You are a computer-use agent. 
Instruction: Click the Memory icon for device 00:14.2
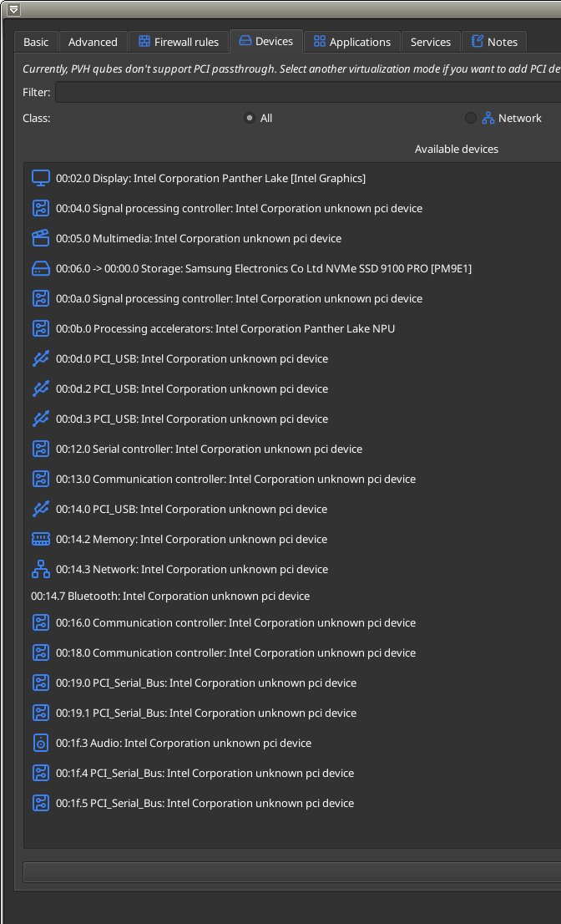[x=41, y=539]
